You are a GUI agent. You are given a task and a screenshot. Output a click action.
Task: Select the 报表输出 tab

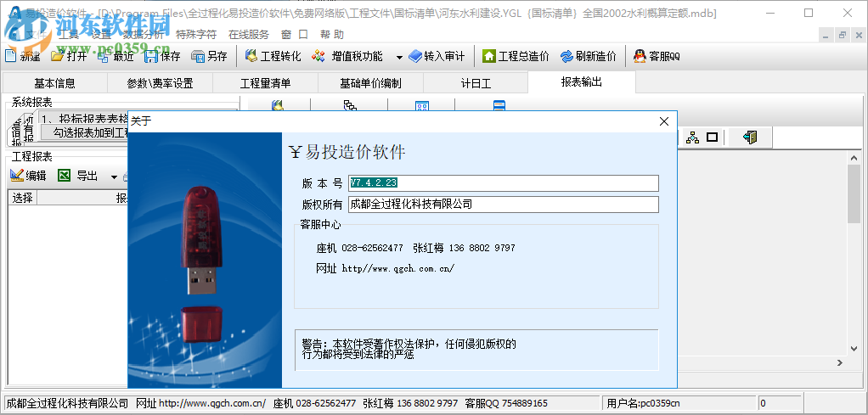pos(581,81)
